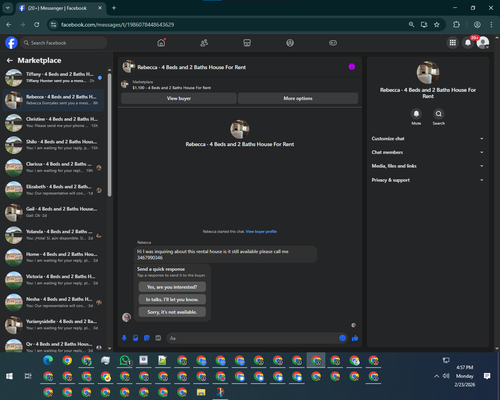The image size is (500, 400).
Task: Send quick reply 'Sorry, it's not available.'
Action: pyautogui.click(x=172, y=312)
